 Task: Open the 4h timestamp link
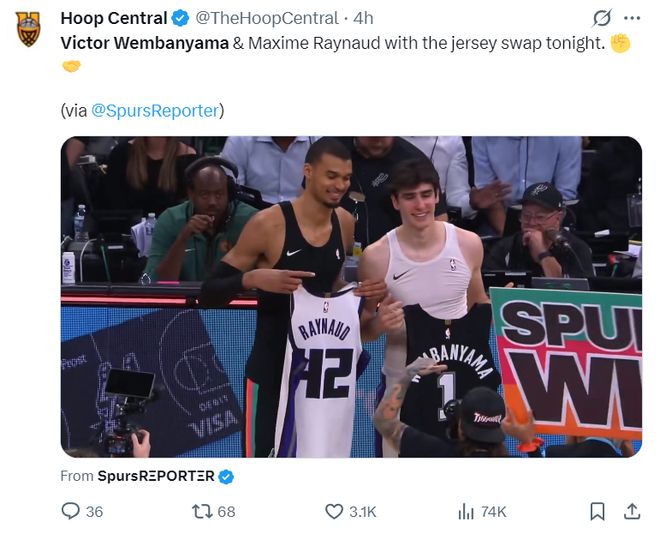pyautogui.click(x=364, y=18)
